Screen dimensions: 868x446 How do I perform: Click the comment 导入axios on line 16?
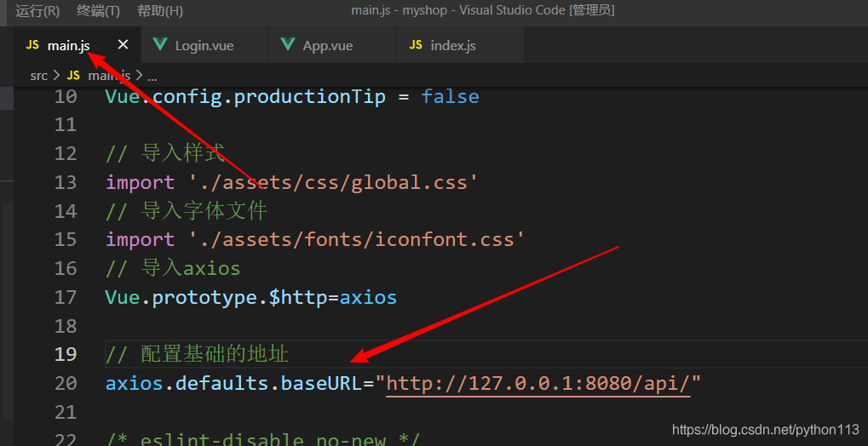point(173,268)
